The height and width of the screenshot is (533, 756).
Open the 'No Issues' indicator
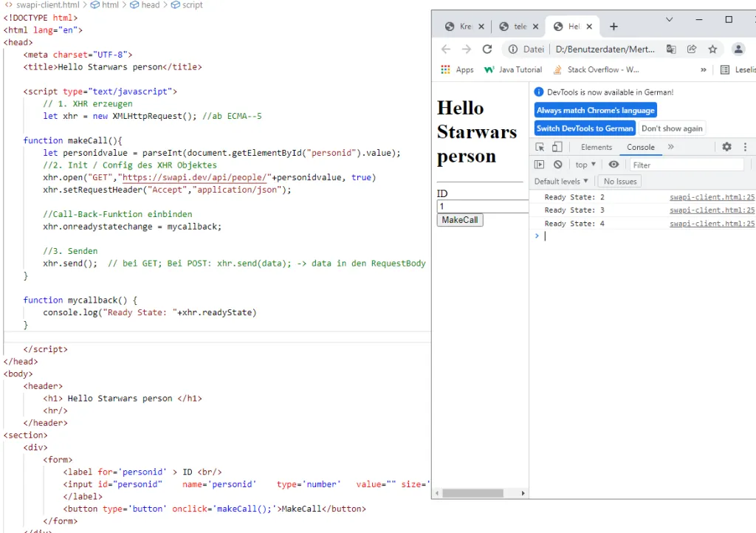[620, 181]
